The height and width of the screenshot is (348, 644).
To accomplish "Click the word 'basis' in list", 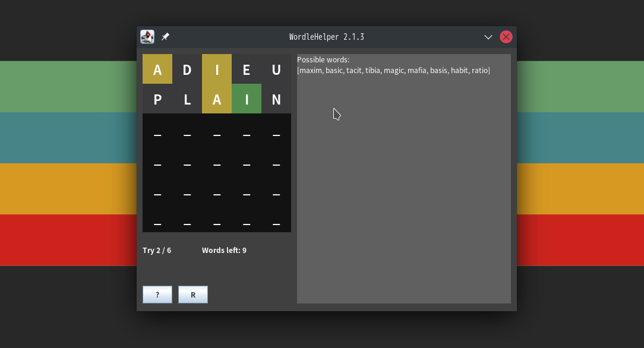I will pyautogui.click(x=439, y=71).
